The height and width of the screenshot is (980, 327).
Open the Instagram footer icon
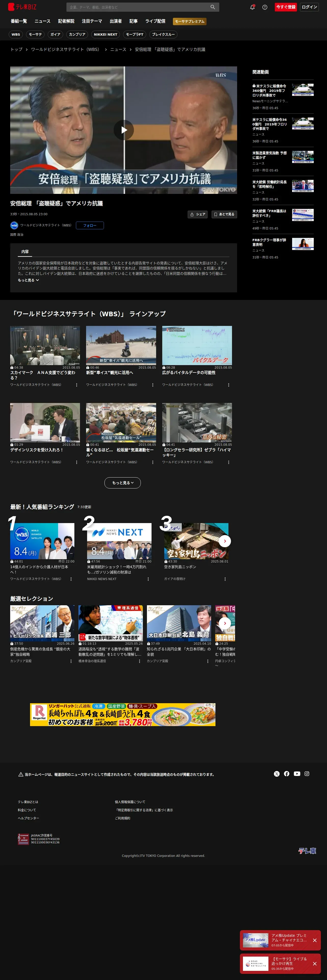click(307, 774)
